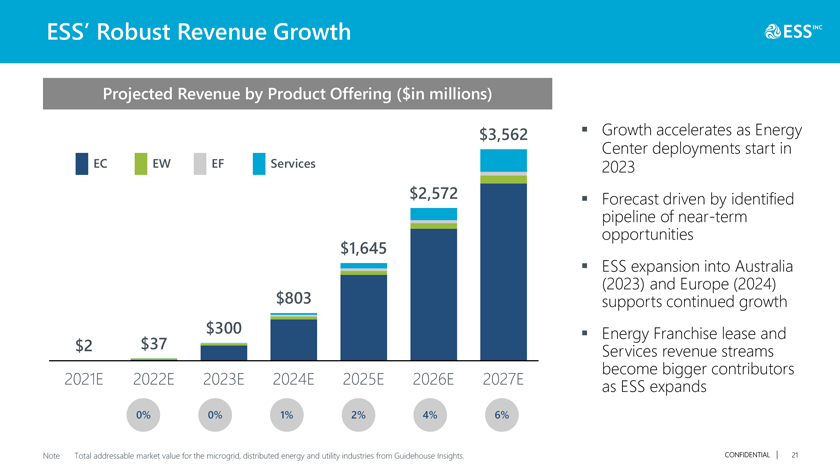
Task: Click the $1,645 value label
Action: 363,249
